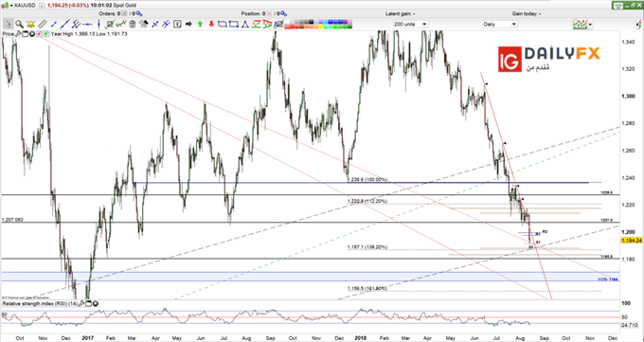Pick the bright red color swatch
The width and height of the screenshot is (644, 342).
pos(292,27)
